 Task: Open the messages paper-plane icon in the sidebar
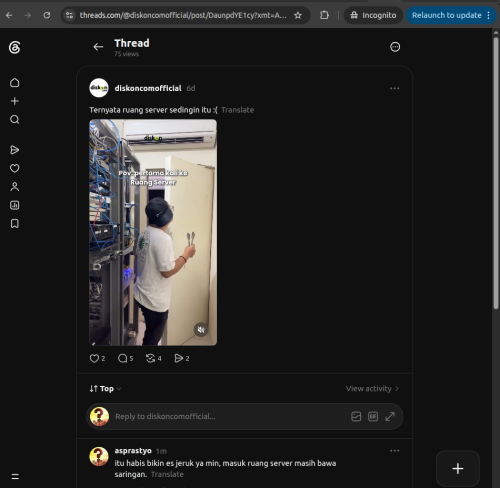[x=14, y=150]
